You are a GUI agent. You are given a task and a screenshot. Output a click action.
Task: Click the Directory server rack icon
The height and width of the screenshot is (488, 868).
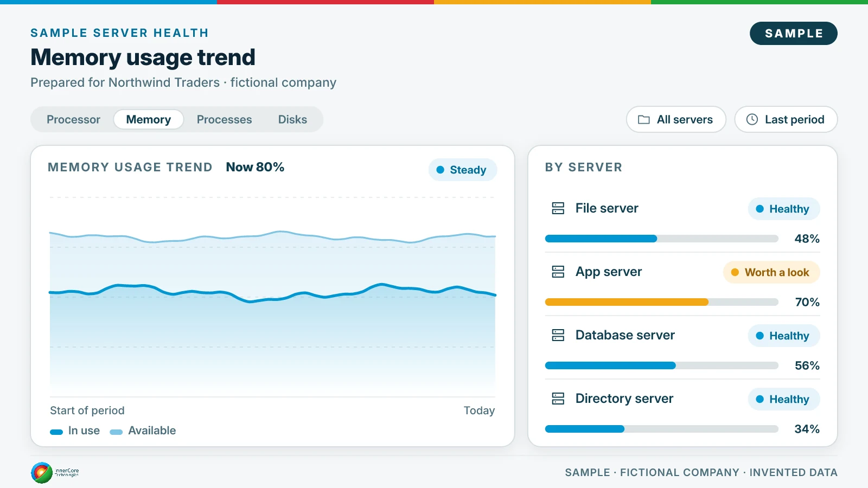[x=558, y=399]
